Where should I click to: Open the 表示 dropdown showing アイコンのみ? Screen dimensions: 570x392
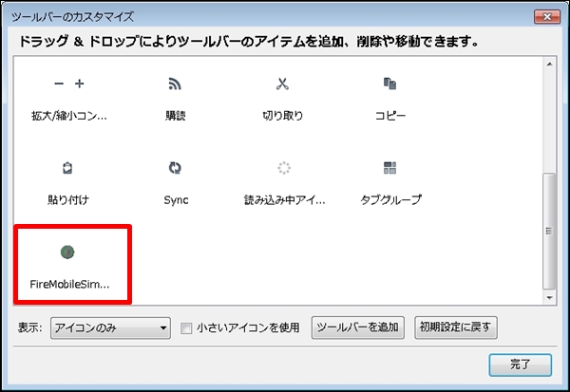[110, 328]
